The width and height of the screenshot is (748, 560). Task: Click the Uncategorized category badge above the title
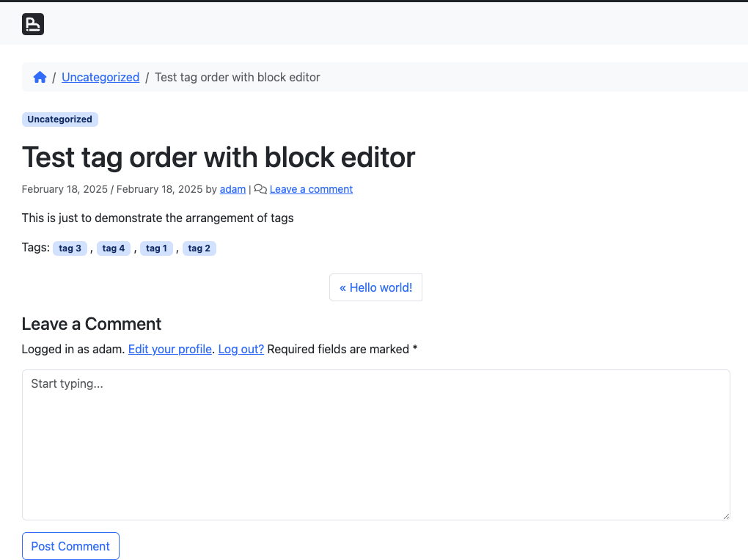(59, 119)
